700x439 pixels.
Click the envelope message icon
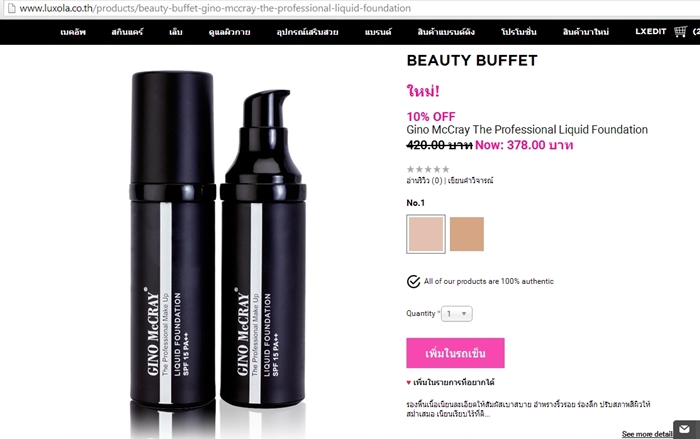[x=685, y=430]
